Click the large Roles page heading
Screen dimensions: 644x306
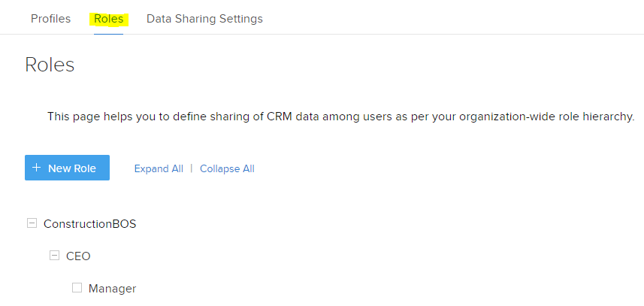tap(50, 65)
